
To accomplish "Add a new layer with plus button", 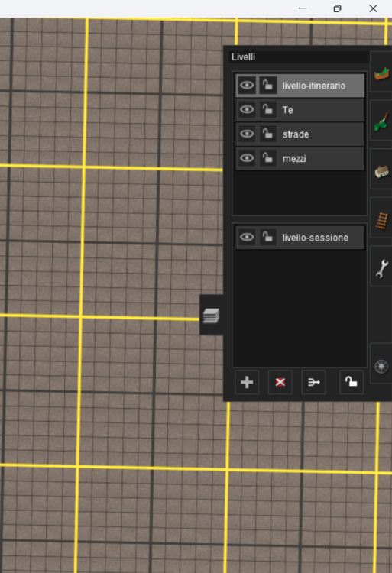I will click(x=247, y=382).
